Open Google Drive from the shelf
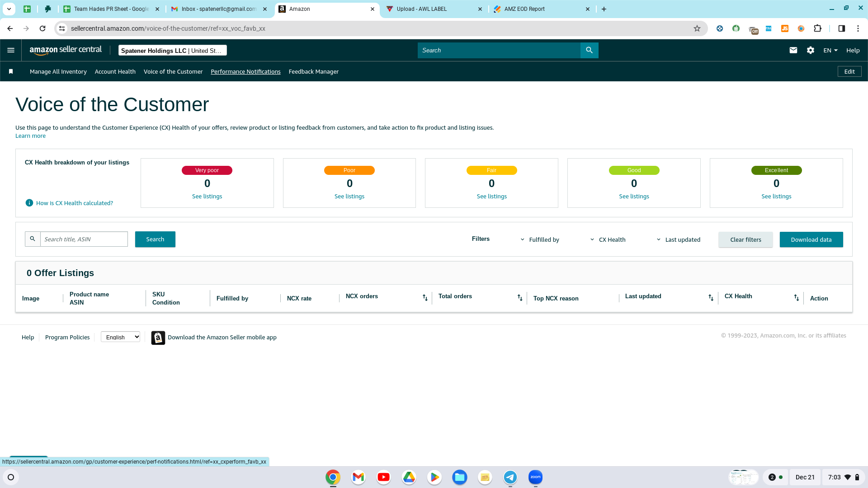 tap(409, 477)
